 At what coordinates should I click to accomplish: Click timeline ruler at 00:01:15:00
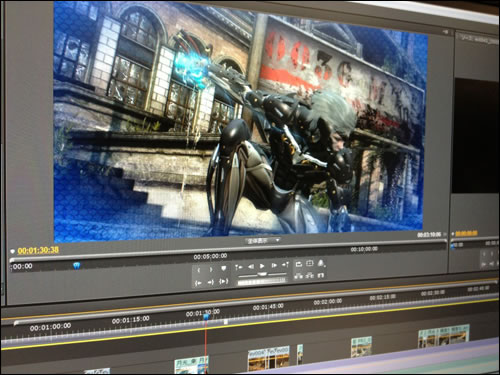131,320
